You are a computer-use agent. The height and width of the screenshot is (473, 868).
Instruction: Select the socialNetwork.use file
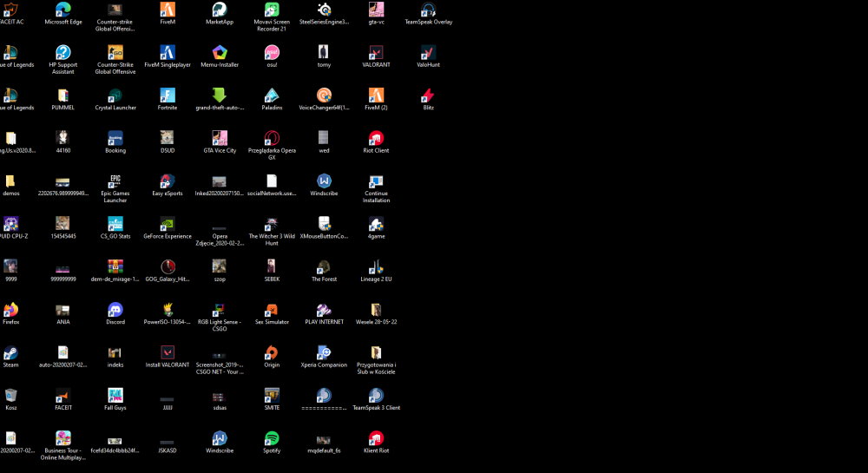[x=271, y=181]
